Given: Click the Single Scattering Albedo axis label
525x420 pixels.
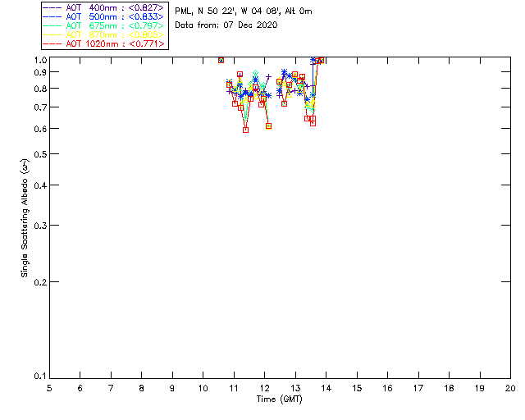Looking at the screenshot, I should [x=25, y=218].
